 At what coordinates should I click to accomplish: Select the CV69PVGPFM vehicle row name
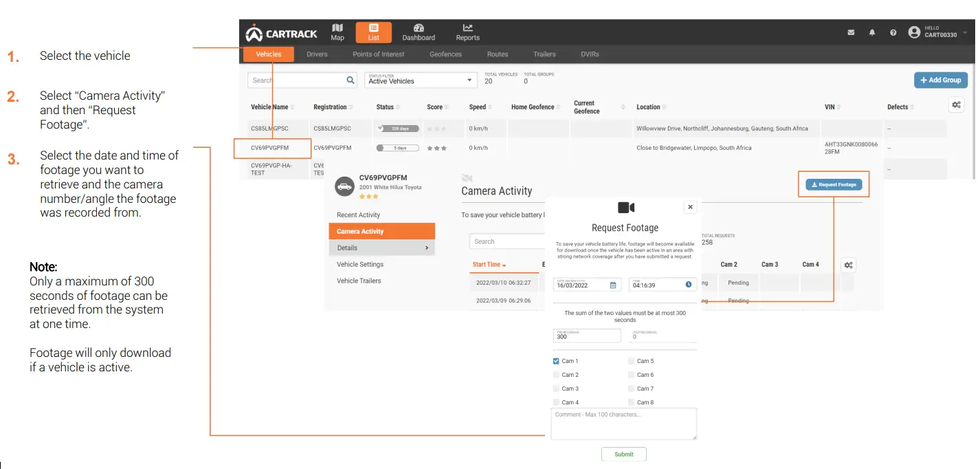(269, 148)
